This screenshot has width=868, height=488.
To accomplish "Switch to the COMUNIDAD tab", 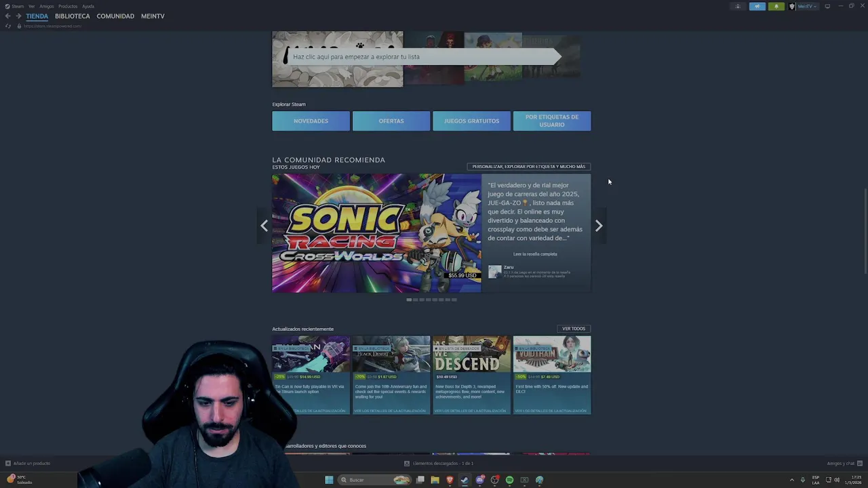I will coord(115,16).
